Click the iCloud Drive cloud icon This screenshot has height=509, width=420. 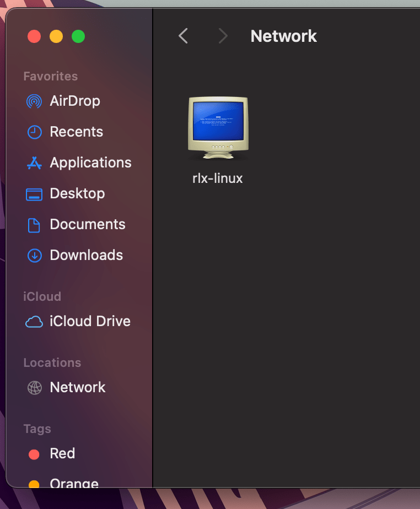(34, 322)
